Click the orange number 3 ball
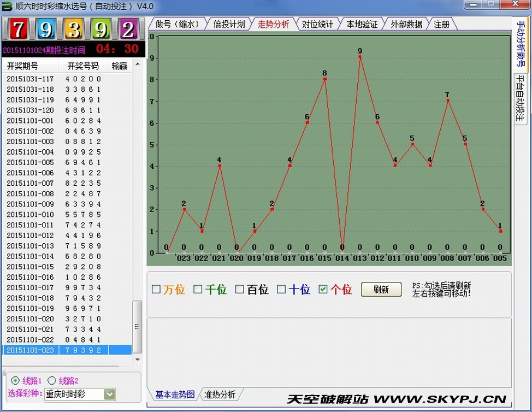The image size is (532, 412). pos(74,30)
